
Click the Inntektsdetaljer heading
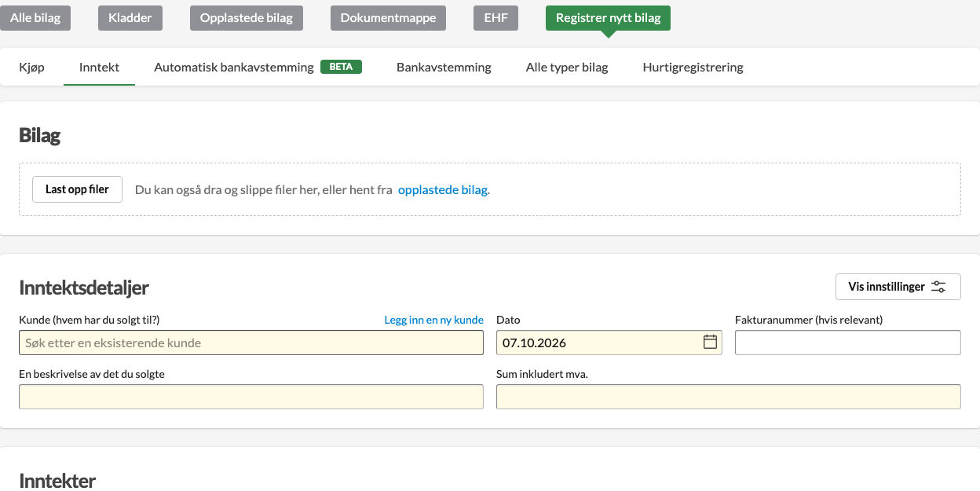pyautogui.click(x=84, y=288)
